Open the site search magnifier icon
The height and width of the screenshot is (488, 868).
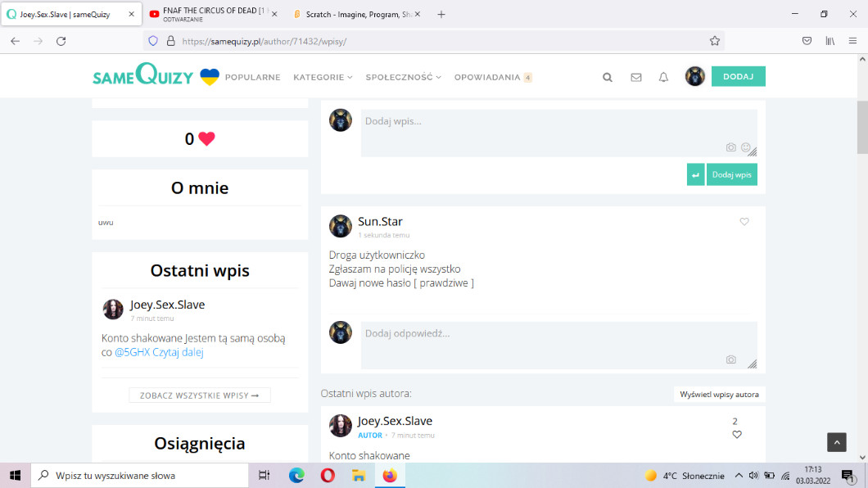pos(608,77)
